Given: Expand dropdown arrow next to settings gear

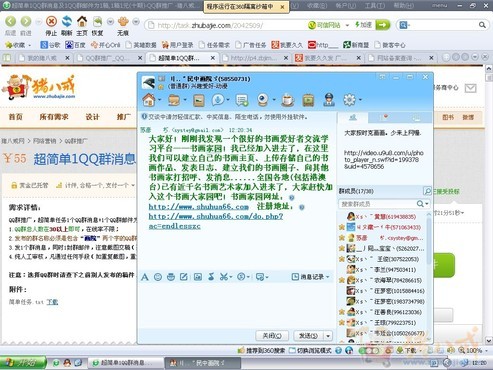Looking at the screenshot, I should click(360, 100).
